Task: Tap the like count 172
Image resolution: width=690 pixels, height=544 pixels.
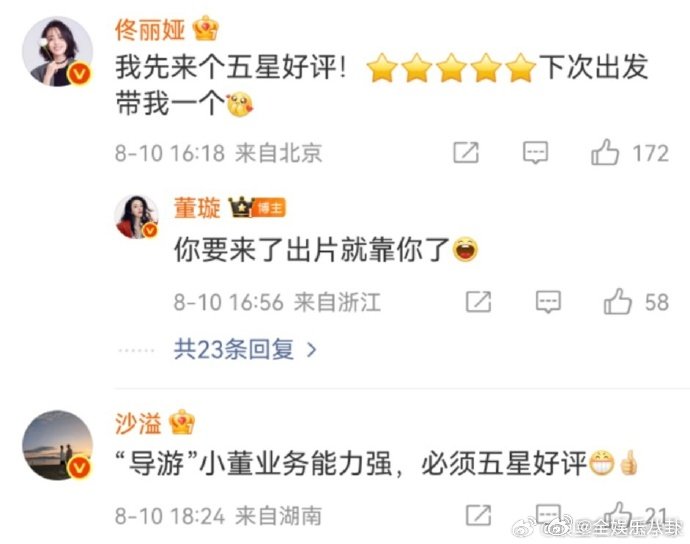Action: pos(651,154)
